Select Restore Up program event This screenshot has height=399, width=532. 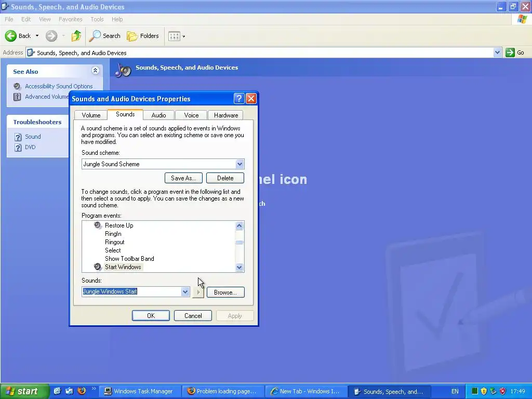click(119, 225)
